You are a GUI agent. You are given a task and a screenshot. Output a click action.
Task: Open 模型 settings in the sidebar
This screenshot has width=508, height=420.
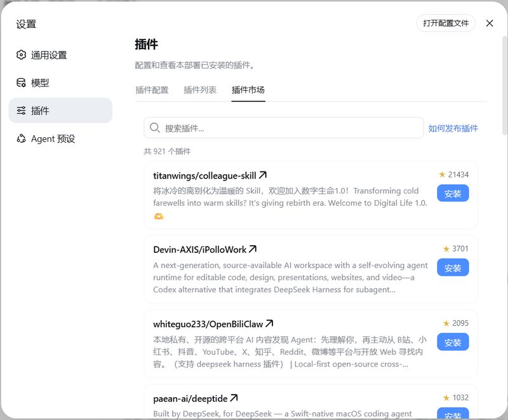click(x=60, y=83)
